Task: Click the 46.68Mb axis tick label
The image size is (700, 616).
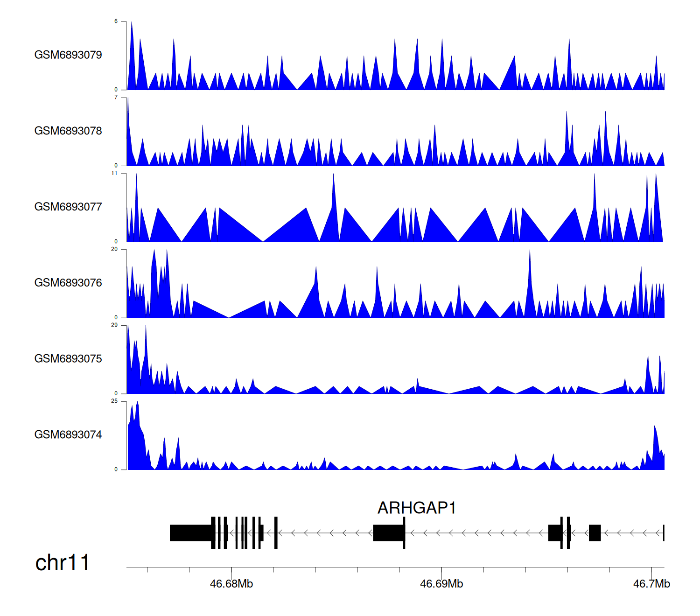Action: 231,584
